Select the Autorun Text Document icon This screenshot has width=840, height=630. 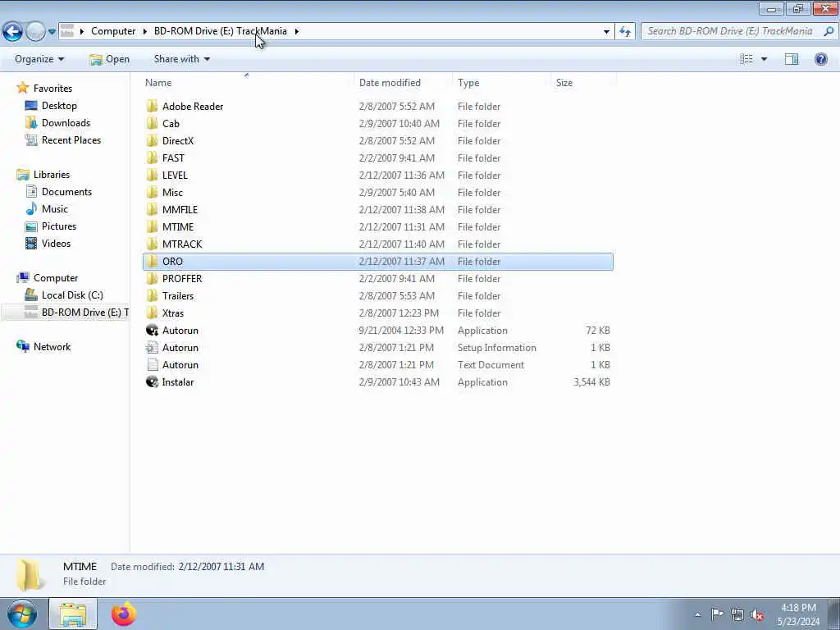tap(152, 364)
